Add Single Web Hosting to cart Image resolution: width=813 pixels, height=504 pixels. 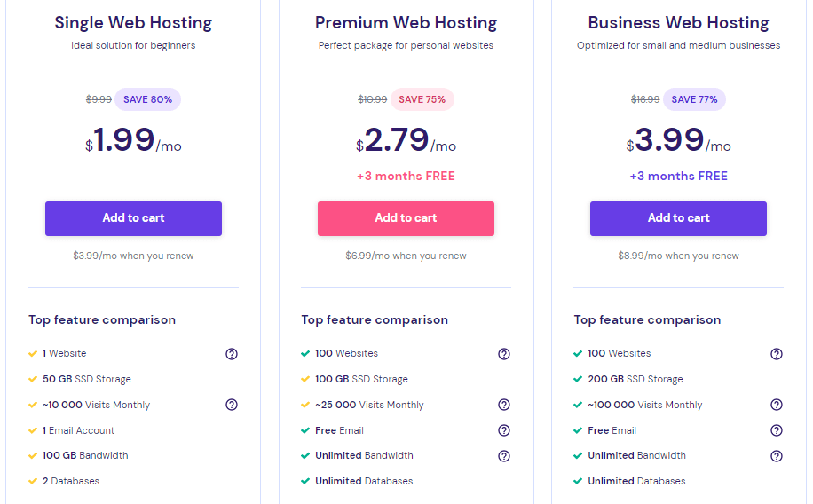coord(133,218)
